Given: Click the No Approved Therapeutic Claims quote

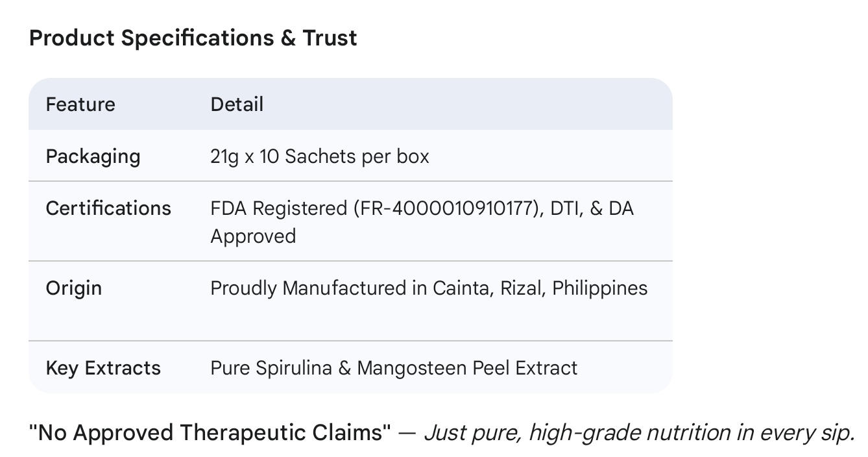Looking at the screenshot, I should pyautogui.click(x=210, y=432).
